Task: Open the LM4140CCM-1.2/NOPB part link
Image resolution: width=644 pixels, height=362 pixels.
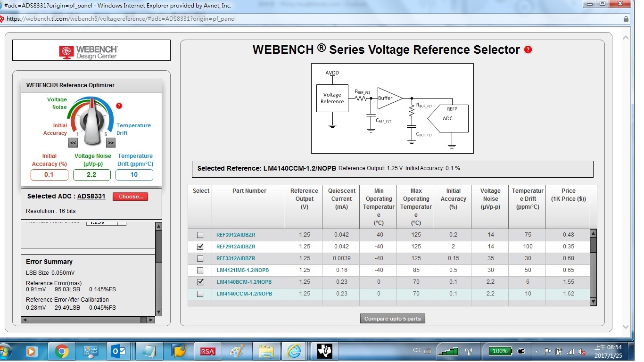Action: coord(244,294)
